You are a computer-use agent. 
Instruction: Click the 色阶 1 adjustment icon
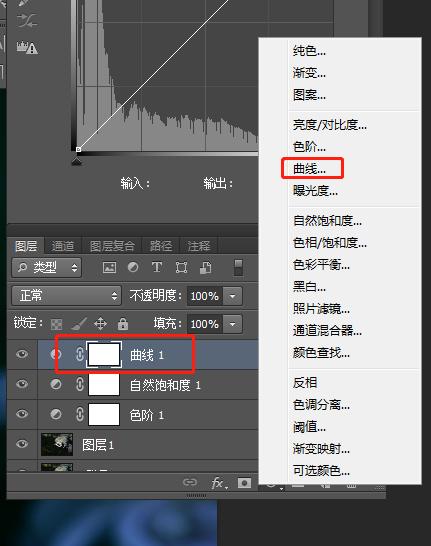click(56, 414)
